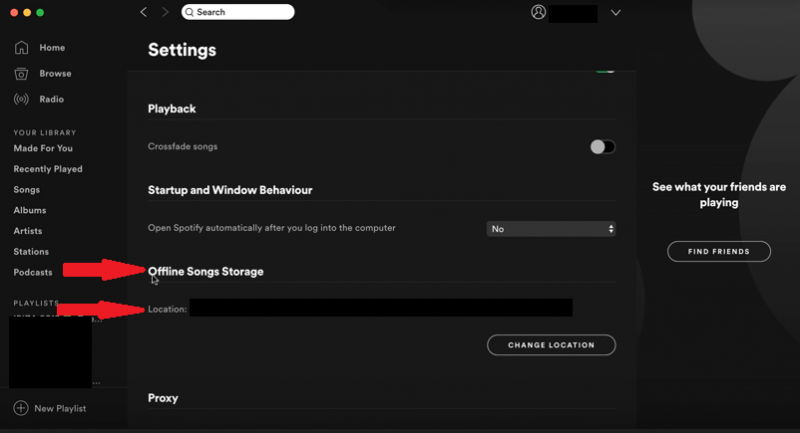Click New Playlist plus icon
The image size is (800, 433).
pos(21,408)
